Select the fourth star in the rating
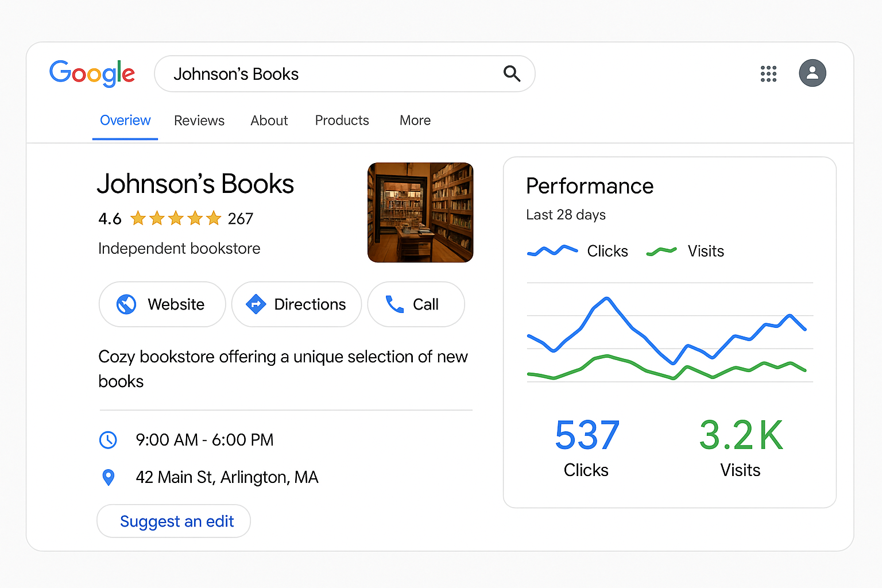Screen dimensions: 882x588 pos(195,218)
